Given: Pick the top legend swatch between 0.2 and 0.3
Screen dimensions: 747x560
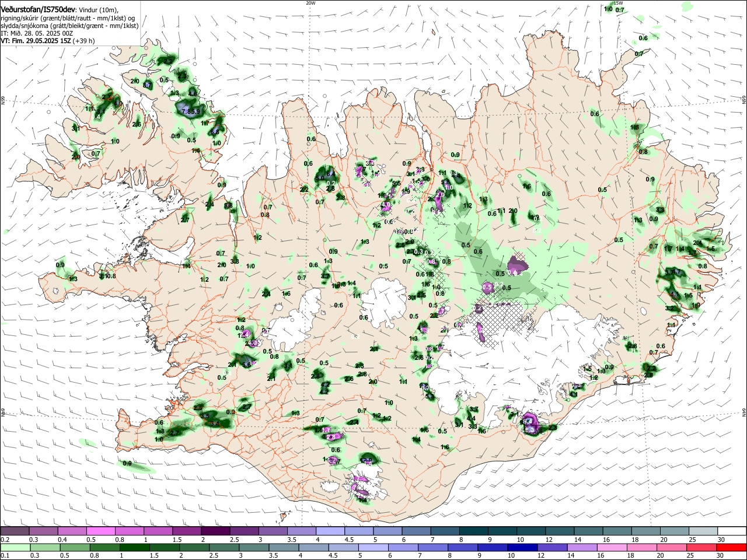Looking at the screenshot, I should (x=16, y=531).
